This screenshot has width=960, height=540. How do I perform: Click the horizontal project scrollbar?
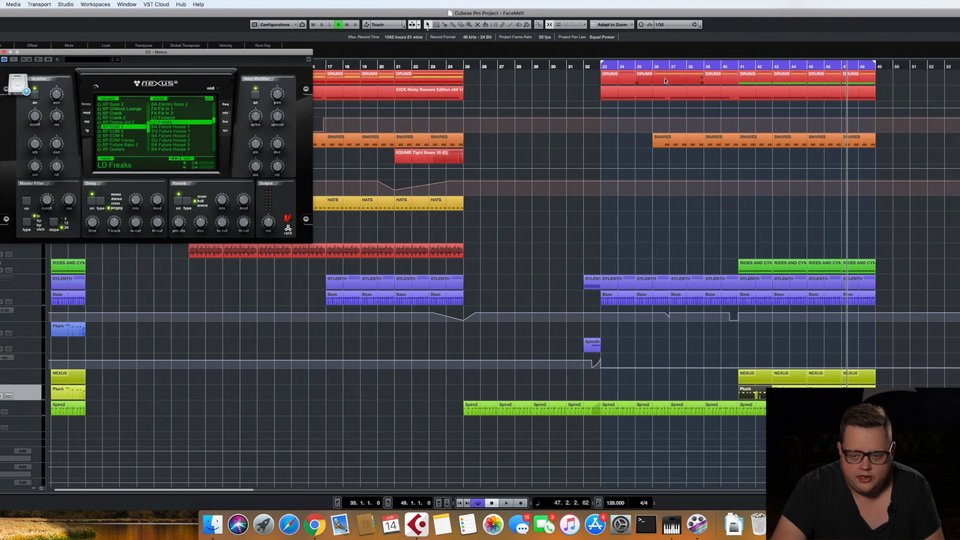click(153, 489)
